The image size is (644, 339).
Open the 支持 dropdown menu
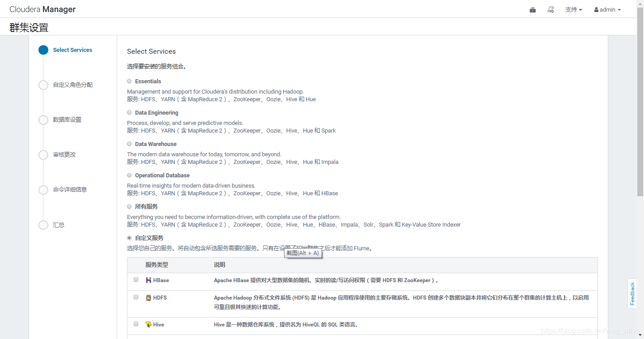pyautogui.click(x=574, y=10)
